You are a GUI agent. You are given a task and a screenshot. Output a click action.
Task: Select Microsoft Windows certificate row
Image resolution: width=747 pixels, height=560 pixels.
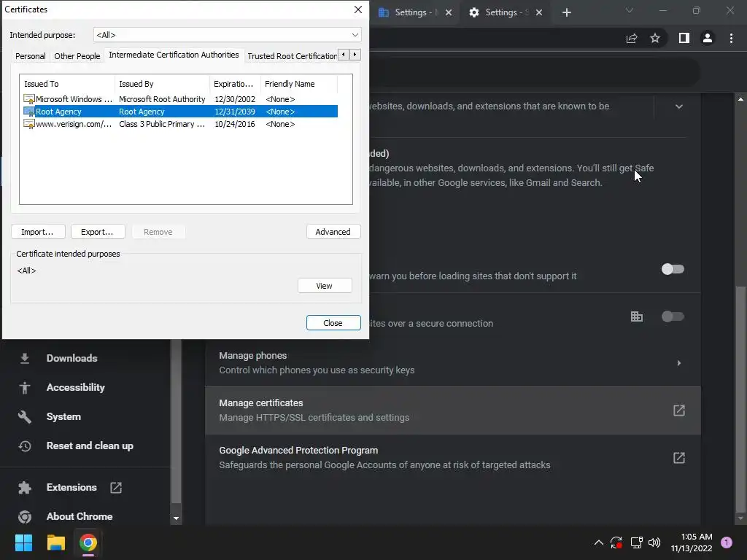click(x=180, y=99)
